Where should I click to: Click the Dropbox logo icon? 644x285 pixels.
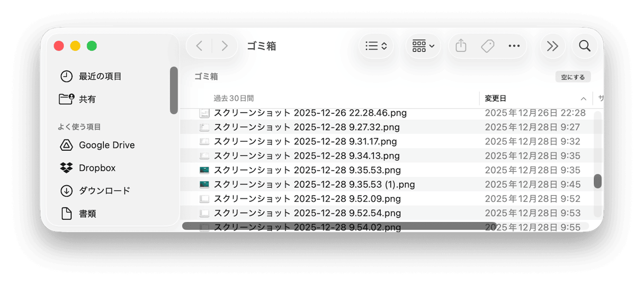(x=66, y=168)
